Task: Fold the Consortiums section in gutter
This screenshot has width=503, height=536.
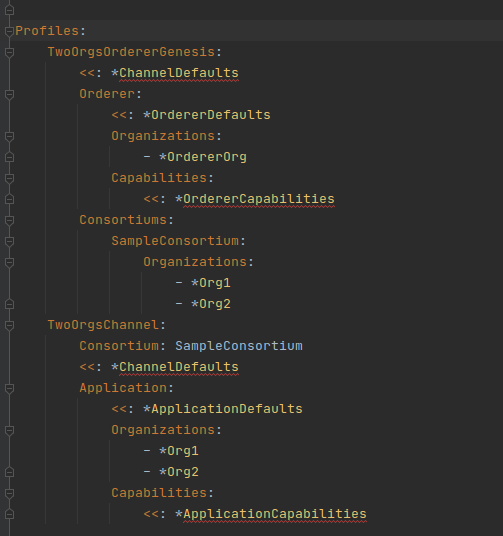Action: pos(10,220)
